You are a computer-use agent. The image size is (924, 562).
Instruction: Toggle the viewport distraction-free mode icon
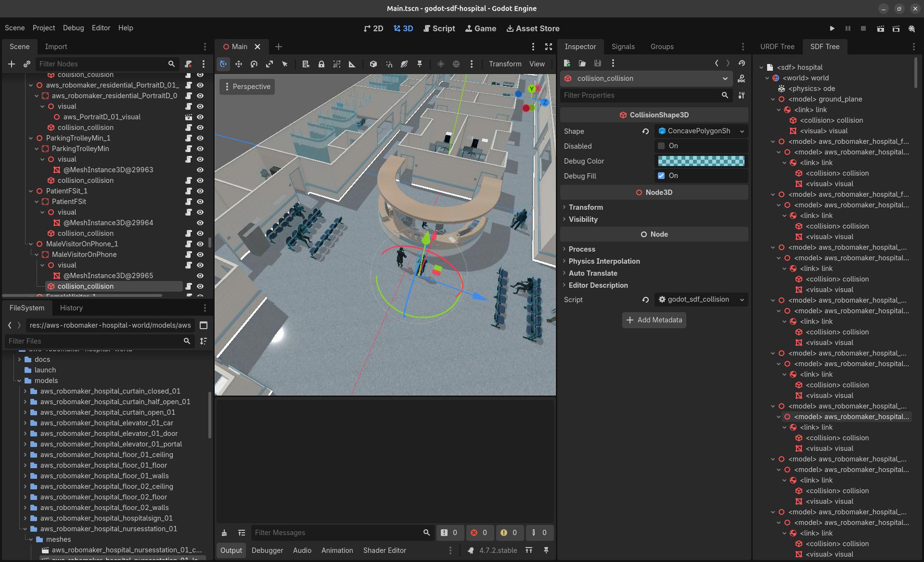(x=549, y=47)
